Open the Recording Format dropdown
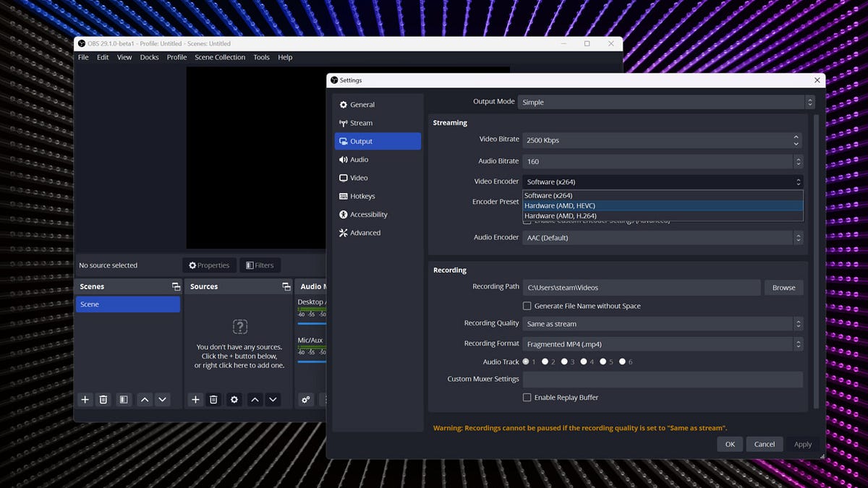The height and width of the screenshot is (488, 868). 663,344
